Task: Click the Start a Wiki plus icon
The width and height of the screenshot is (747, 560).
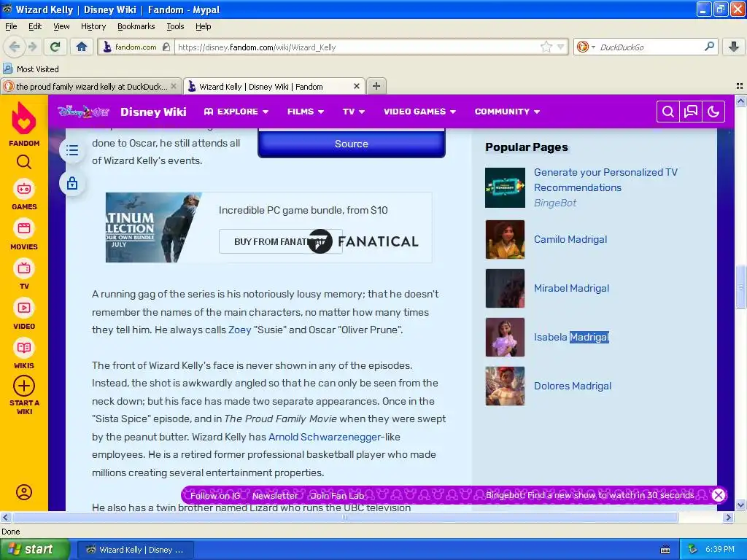Action: pyautogui.click(x=24, y=386)
